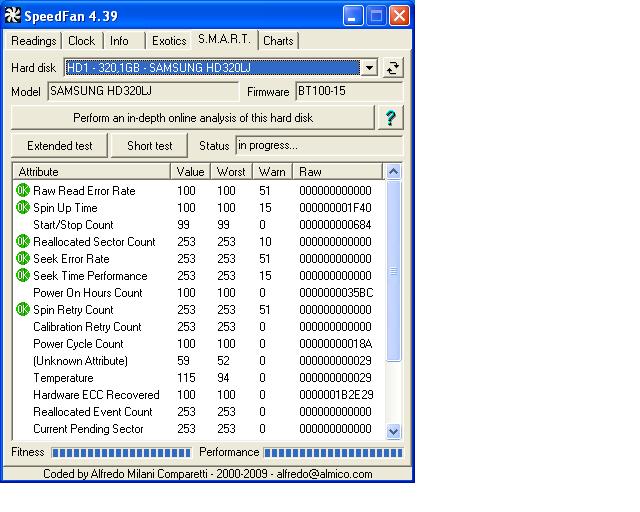Click OK icon beside Seek Time Performance
This screenshot has width=640, height=512.
(x=23, y=276)
